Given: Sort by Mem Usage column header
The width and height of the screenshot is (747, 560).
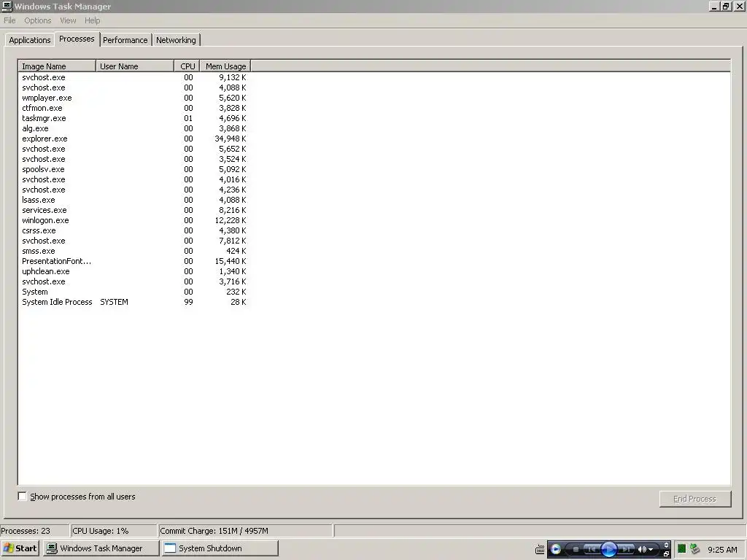Looking at the screenshot, I should pos(225,66).
